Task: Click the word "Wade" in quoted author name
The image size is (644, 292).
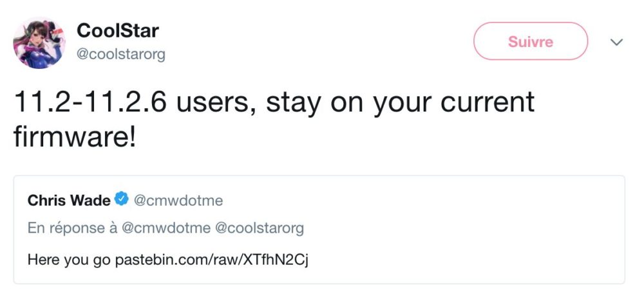Action: pyautogui.click(x=91, y=200)
